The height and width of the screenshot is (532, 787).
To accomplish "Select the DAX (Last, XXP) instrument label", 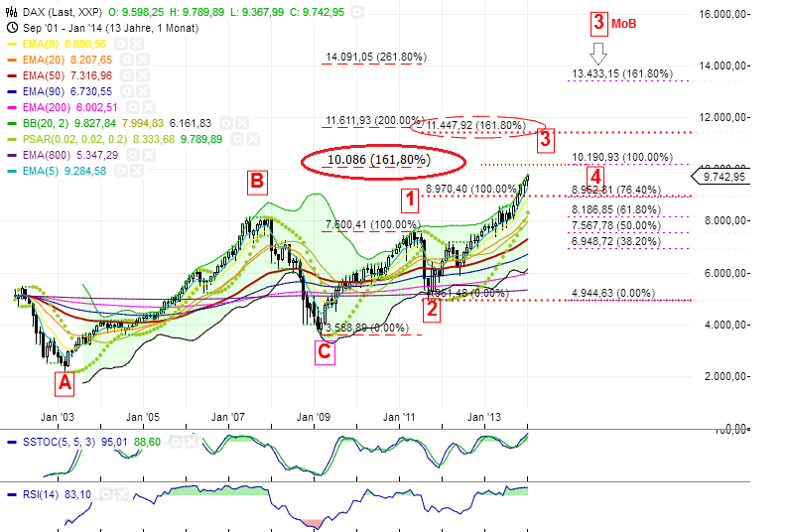I will [x=63, y=12].
